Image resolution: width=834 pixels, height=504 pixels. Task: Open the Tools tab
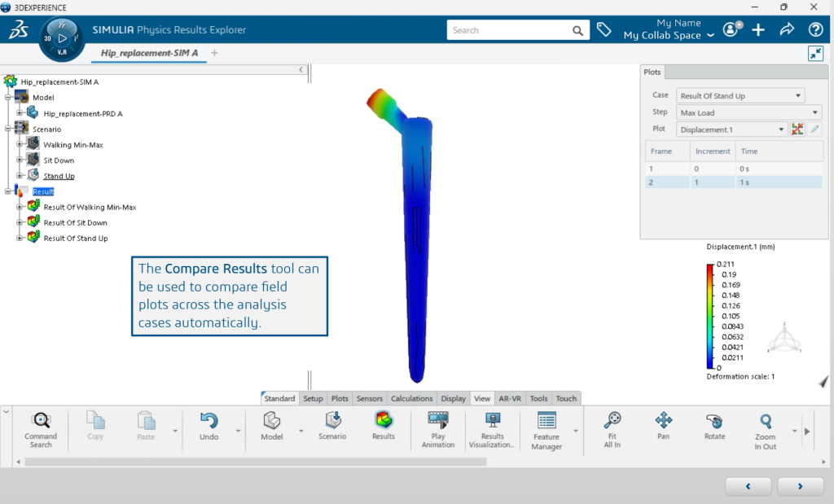tap(538, 398)
